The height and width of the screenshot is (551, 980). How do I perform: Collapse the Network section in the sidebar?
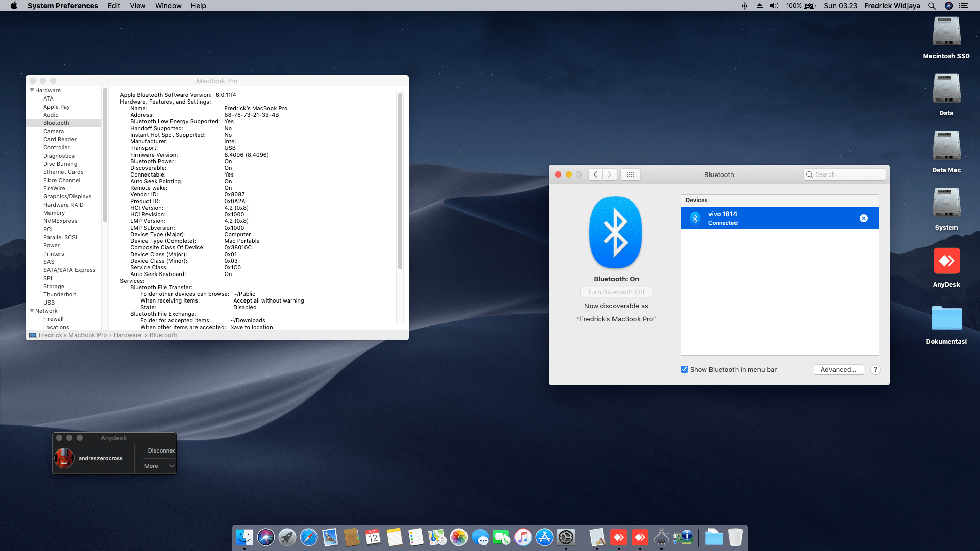coord(32,310)
